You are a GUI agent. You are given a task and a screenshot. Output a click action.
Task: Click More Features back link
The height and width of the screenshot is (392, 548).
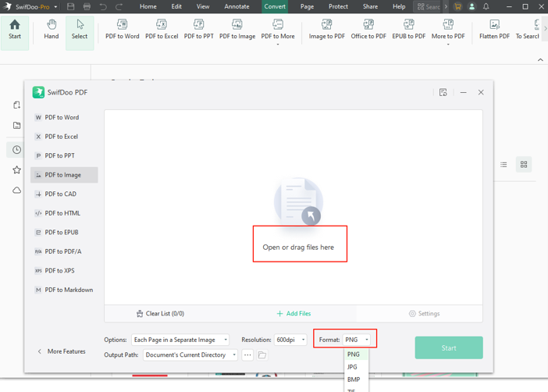(x=62, y=351)
